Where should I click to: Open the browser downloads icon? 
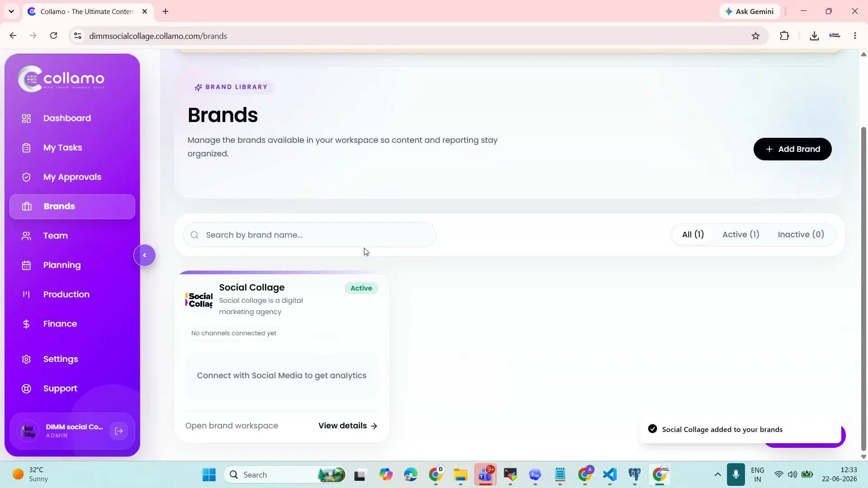click(x=814, y=36)
